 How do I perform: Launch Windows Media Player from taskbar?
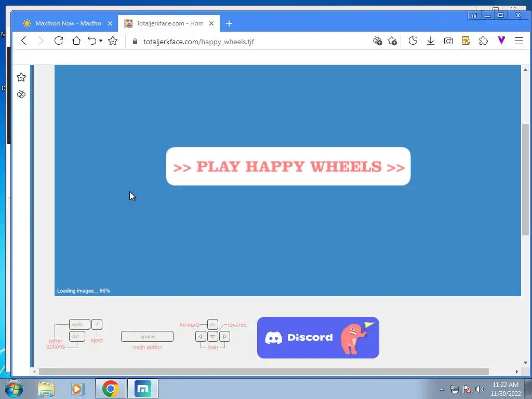point(77,389)
